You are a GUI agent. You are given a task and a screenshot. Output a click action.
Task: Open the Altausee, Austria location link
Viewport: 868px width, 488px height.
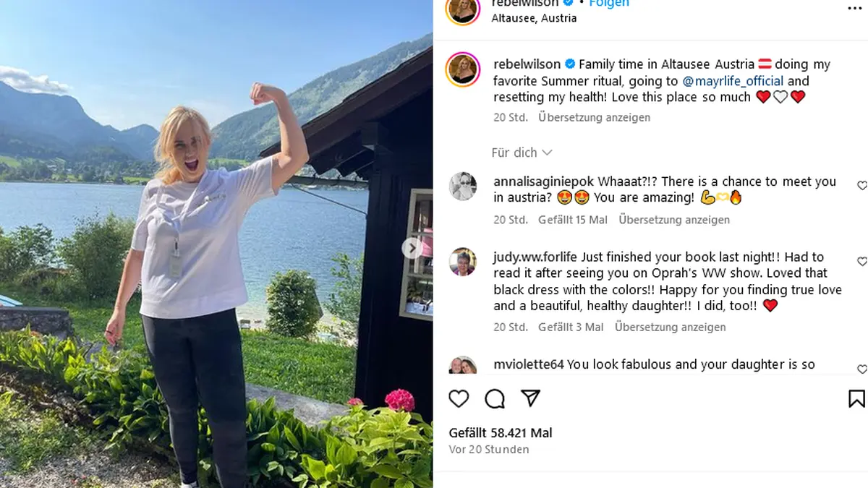tap(534, 19)
